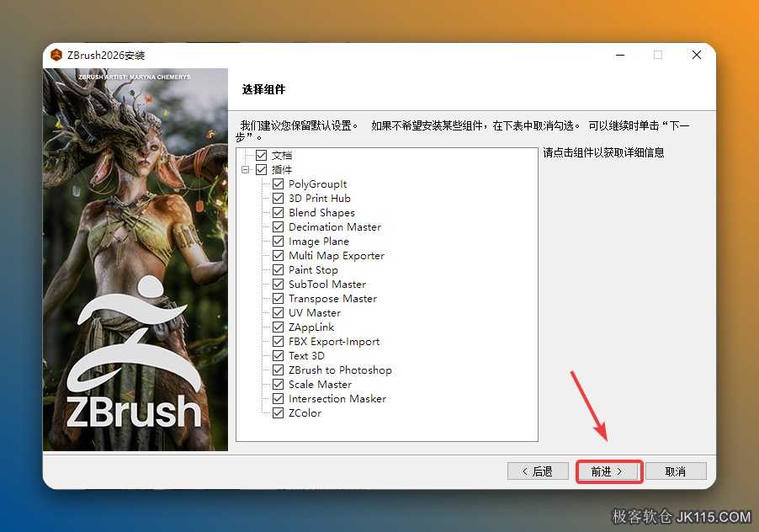759x532 pixels.
Task: Toggle the Text 3D checkbox
Action: click(278, 355)
